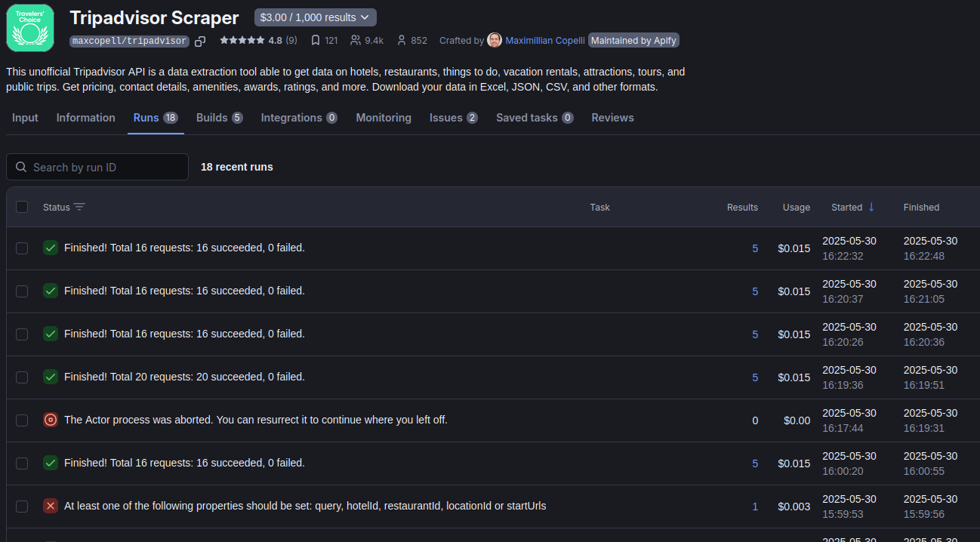Click the Maintained by Apify badge
This screenshot has height=542, width=980.
tap(634, 41)
